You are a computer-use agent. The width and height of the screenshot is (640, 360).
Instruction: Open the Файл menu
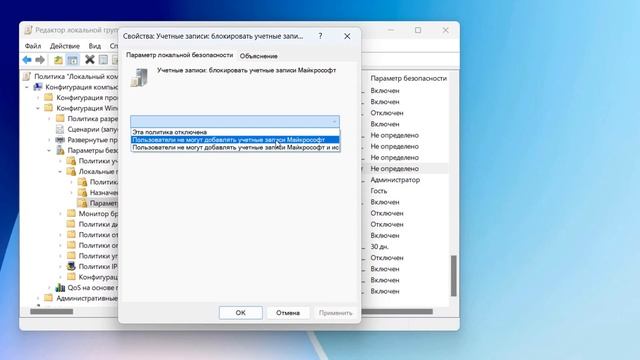[x=33, y=46]
